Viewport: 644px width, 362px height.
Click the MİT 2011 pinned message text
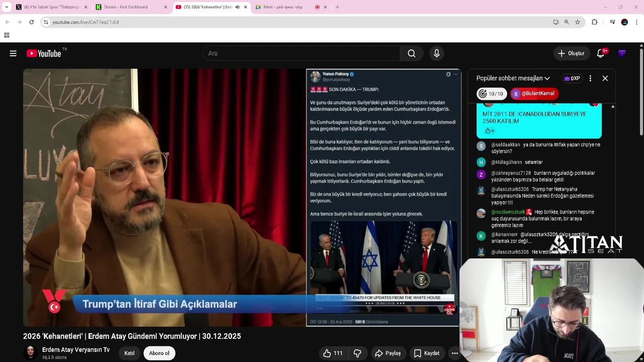coord(534,118)
